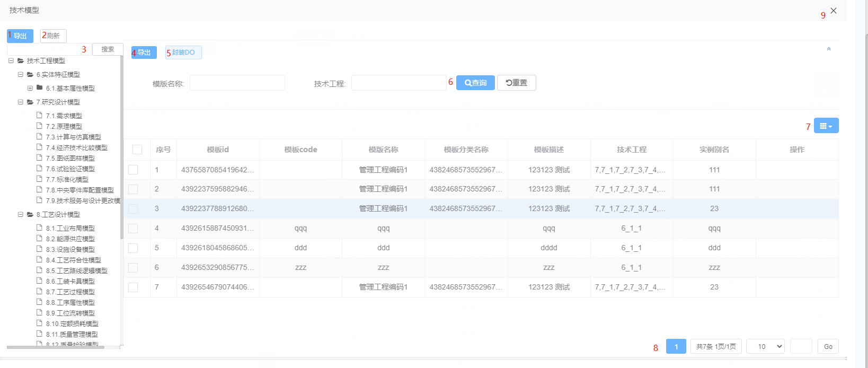This screenshot has width=868, height=368.
Task: Click the 刷新 refresh button
Action: click(53, 36)
